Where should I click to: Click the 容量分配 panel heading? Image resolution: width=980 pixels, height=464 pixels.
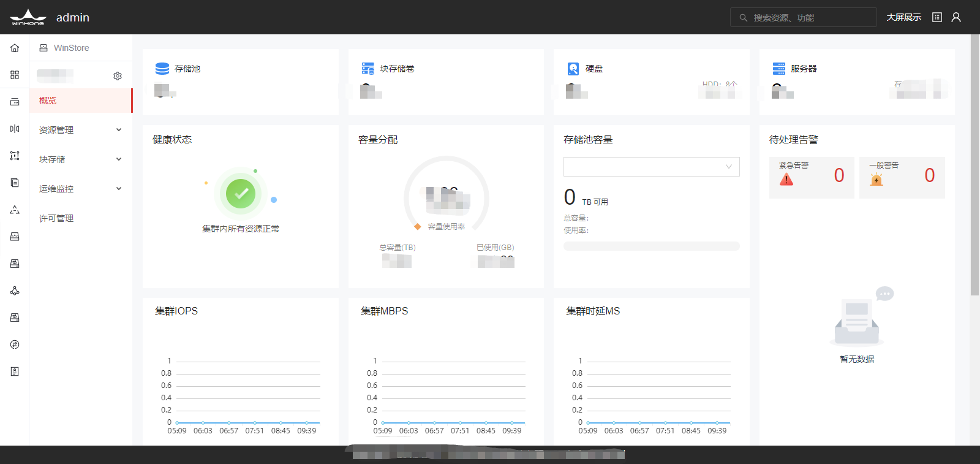[378, 140]
